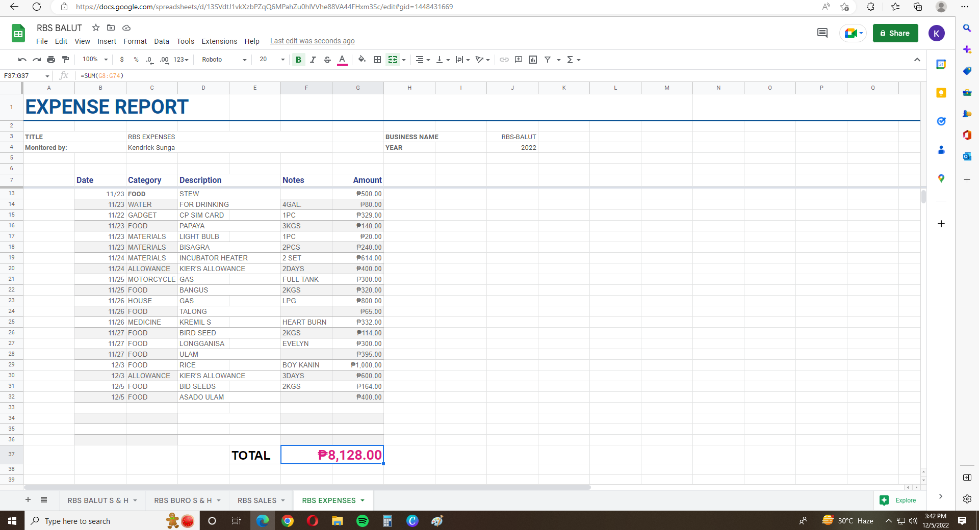Activate the paint format tool
The height and width of the screenshot is (530, 980).
pos(65,60)
